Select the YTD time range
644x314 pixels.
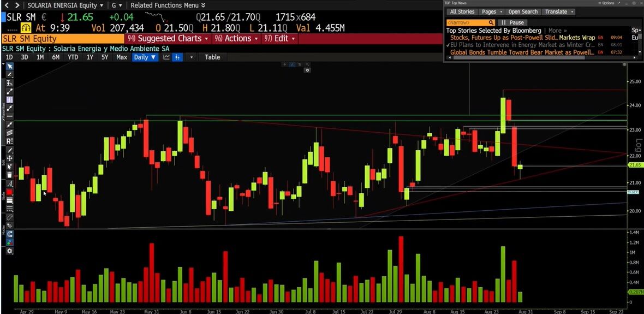point(73,57)
